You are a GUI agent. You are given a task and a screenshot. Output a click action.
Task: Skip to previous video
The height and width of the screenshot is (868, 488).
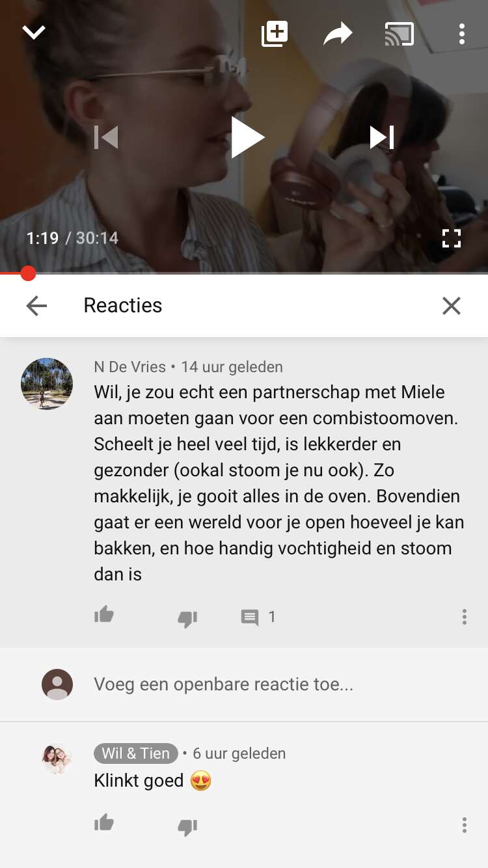point(106,137)
